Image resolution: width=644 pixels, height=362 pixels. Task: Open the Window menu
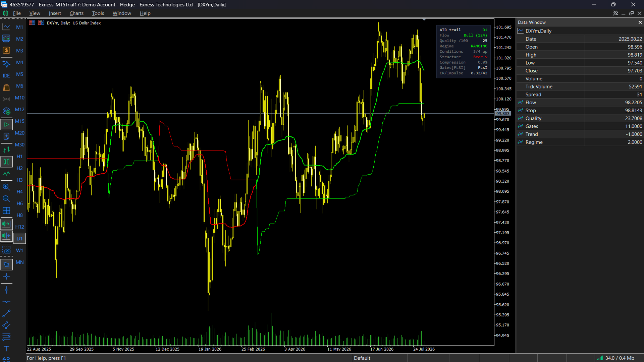pos(122,13)
